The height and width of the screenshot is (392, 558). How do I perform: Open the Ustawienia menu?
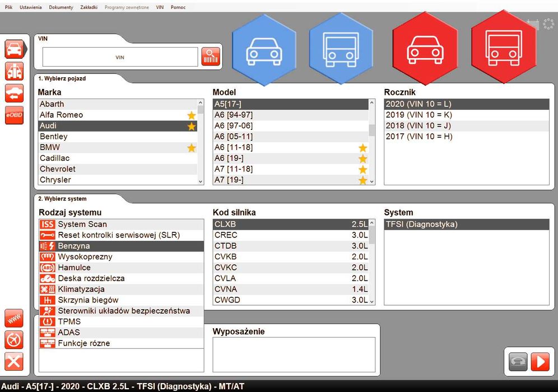[31, 7]
